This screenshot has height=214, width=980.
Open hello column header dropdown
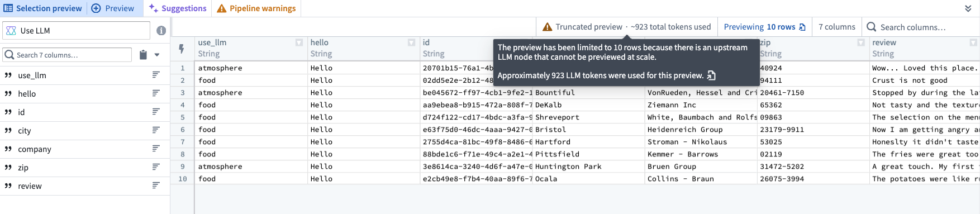pyautogui.click(x=411, y=42)
